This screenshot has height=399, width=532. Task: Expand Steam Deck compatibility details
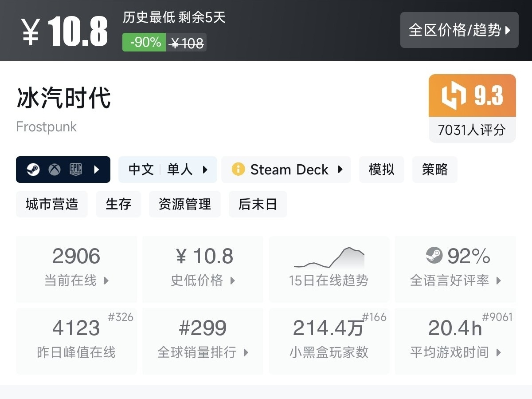[340, 170]
